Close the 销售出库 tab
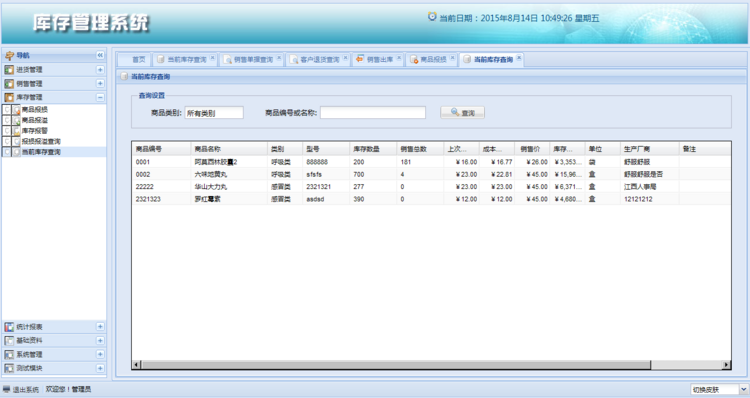The image size is (750, 398). click(x=399, y=58)
